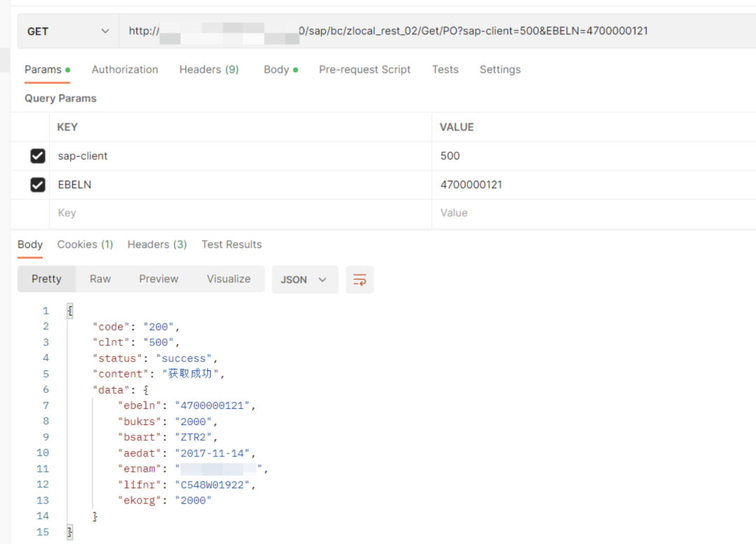Switch to the Authorization tab
Image resolution: width=756 pixels, height=544 pixels.
coord(125,69)
